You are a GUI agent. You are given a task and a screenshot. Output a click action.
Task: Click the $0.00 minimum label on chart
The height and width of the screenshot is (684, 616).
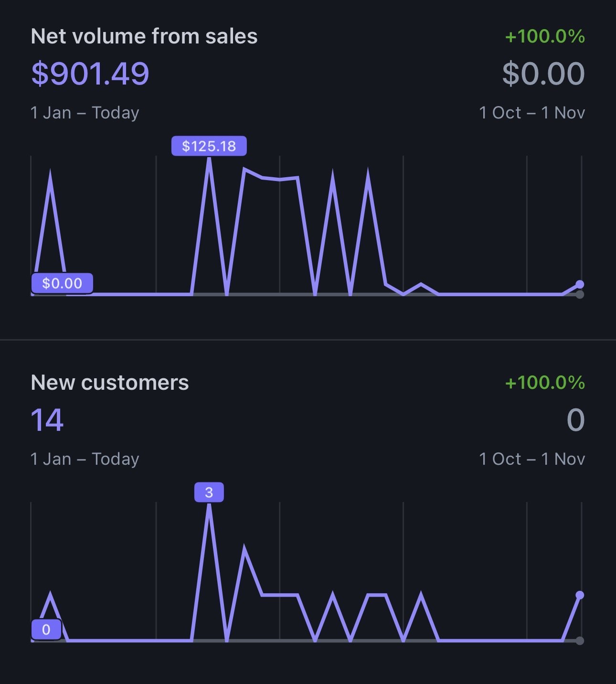[x=62, y=283]
